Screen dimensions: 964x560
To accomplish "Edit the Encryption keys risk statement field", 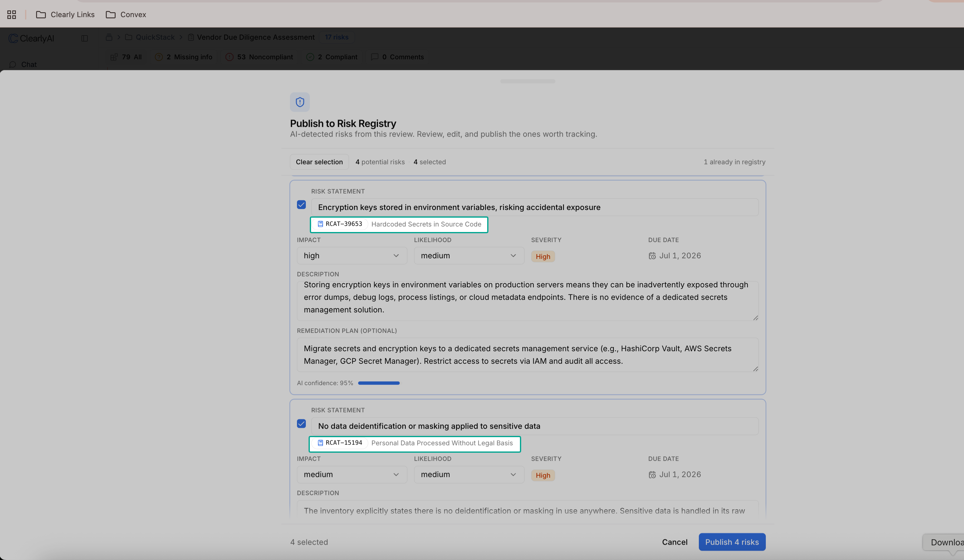I will point(535,207).
